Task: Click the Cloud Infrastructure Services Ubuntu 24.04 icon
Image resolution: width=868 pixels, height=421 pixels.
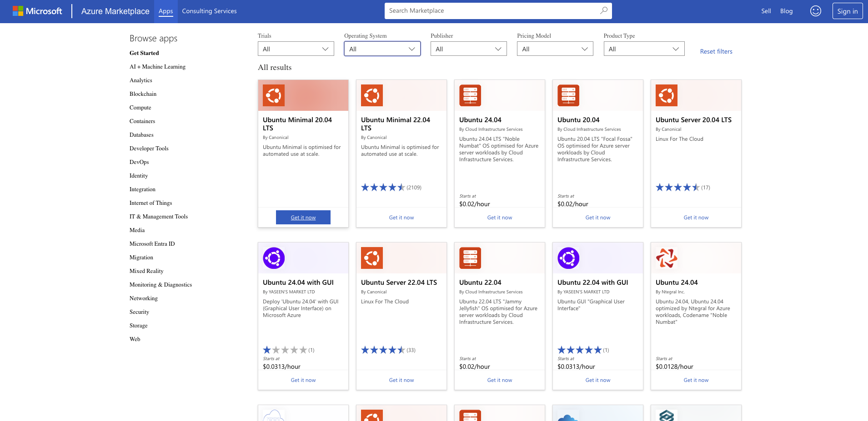Action: pos(470,95)
